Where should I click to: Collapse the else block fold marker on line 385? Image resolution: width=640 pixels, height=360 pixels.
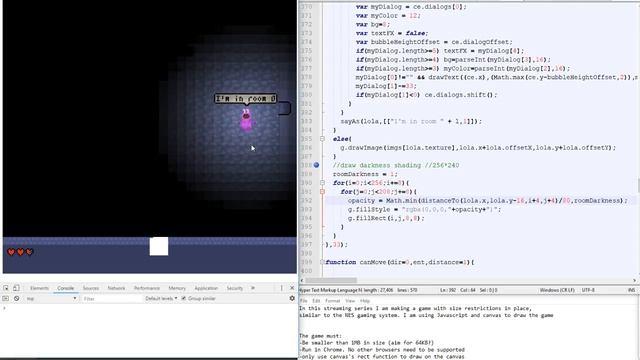tap(322, 139)
